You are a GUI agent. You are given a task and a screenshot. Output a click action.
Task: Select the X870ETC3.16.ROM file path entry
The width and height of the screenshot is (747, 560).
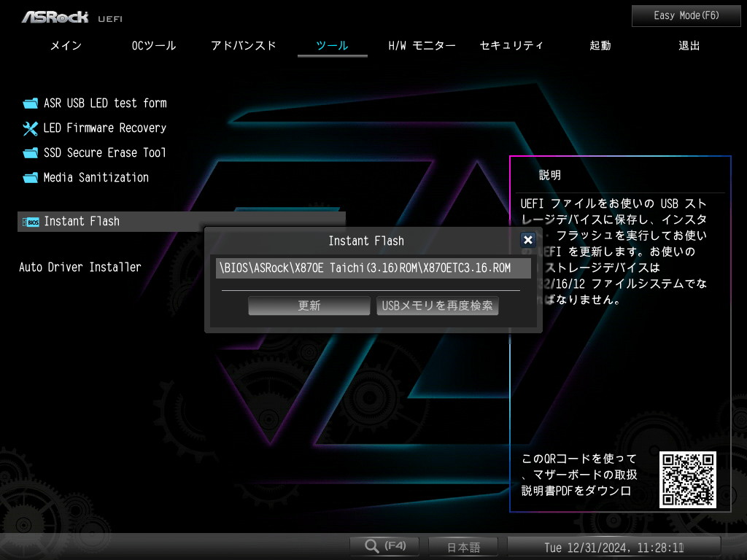coord(373,268)
